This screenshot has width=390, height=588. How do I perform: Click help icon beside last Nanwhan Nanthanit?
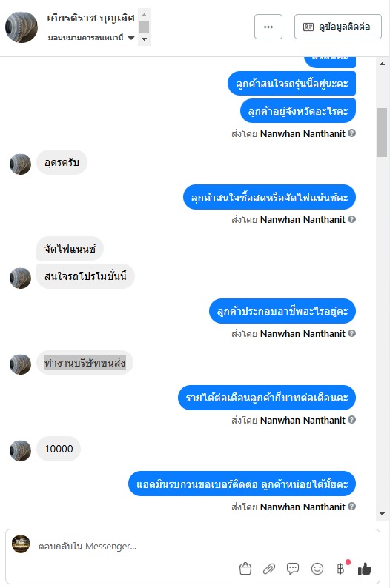(x=351, y=507)
